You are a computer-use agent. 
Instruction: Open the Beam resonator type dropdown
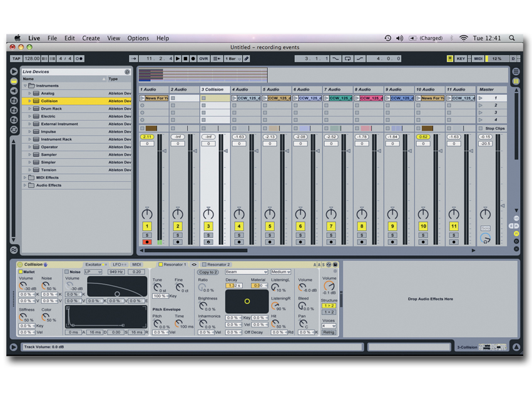tap(247, 272)
